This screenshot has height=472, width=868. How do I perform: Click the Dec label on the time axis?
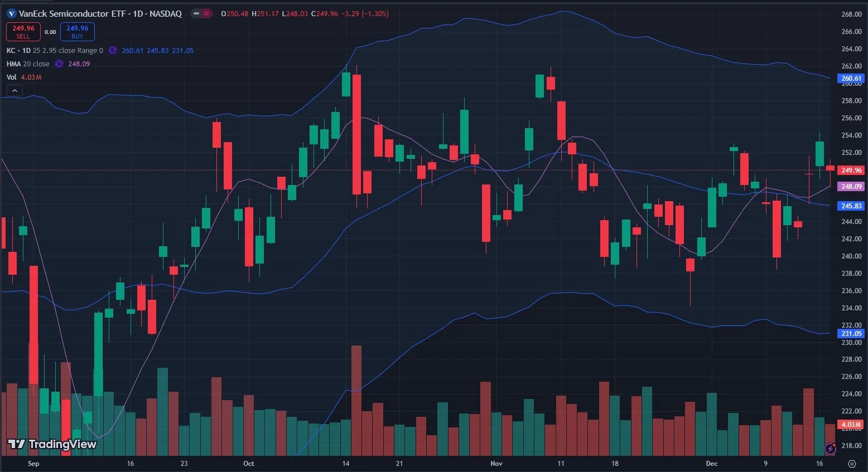point(711,464)
